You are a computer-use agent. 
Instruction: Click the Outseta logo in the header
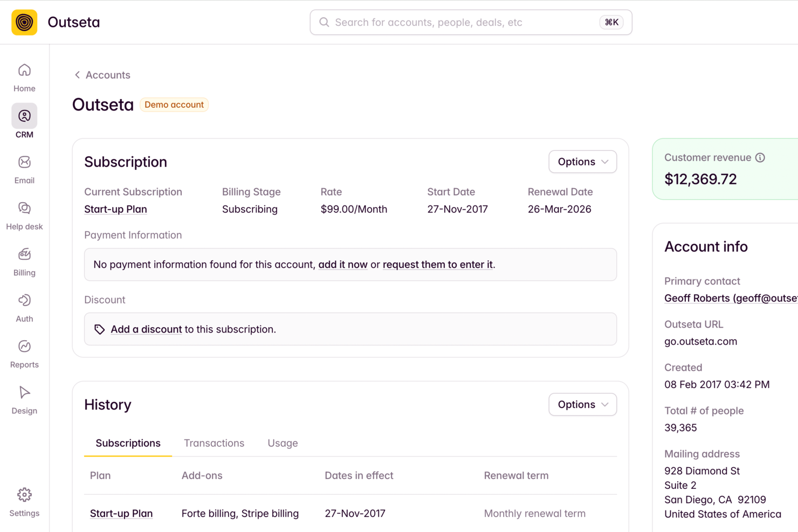[x=24, y=22]
